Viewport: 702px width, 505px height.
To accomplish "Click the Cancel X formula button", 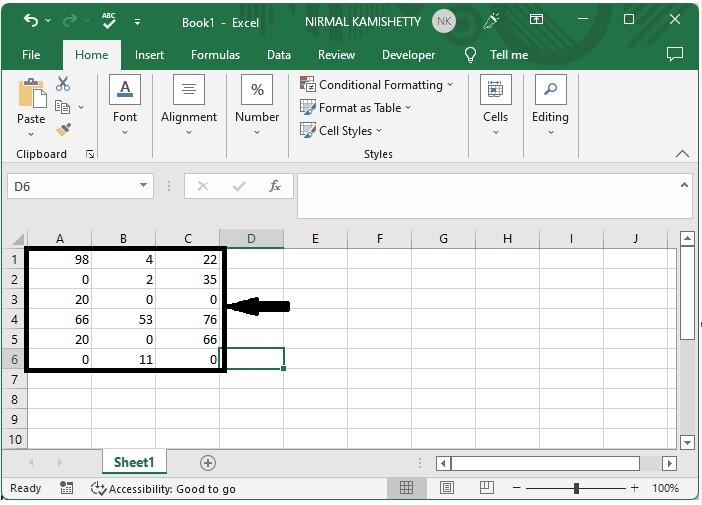I will 202,186.
